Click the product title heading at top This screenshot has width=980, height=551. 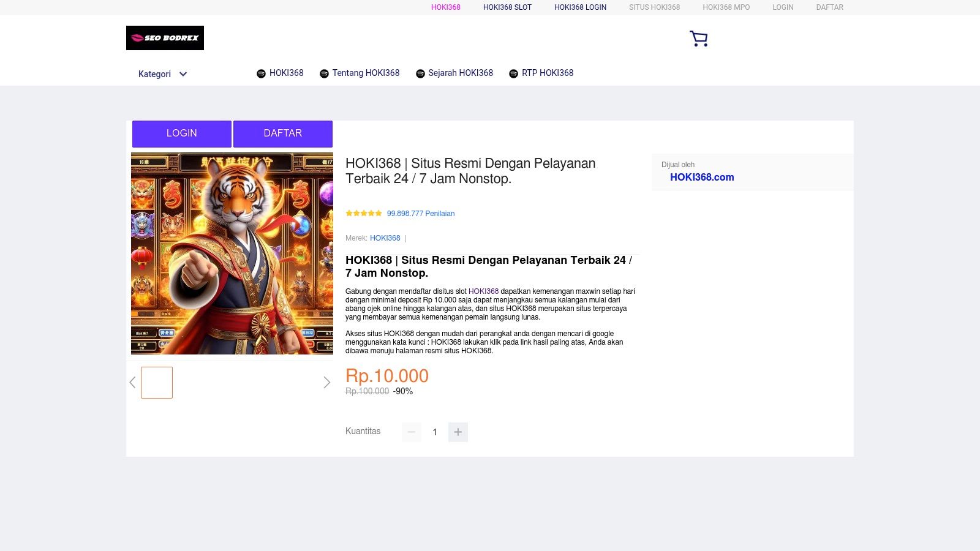pyautogui.click(x=470, y=171)
